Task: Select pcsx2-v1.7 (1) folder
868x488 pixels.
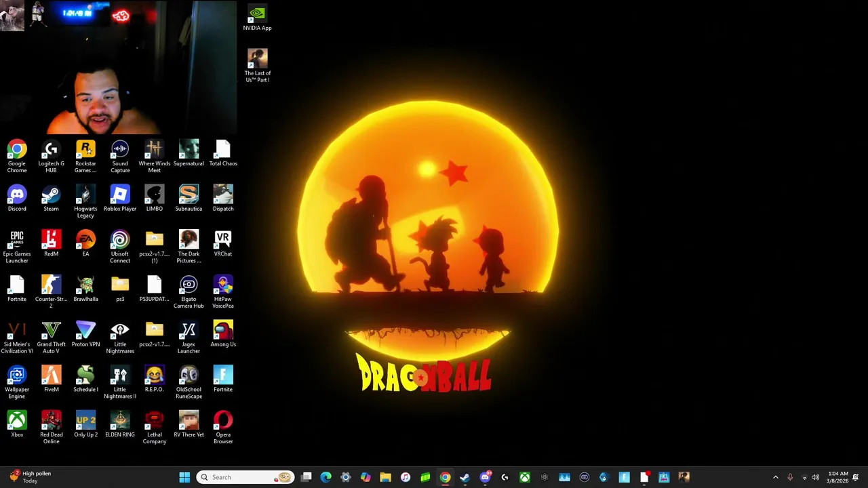Action: [x=155, y=247]
